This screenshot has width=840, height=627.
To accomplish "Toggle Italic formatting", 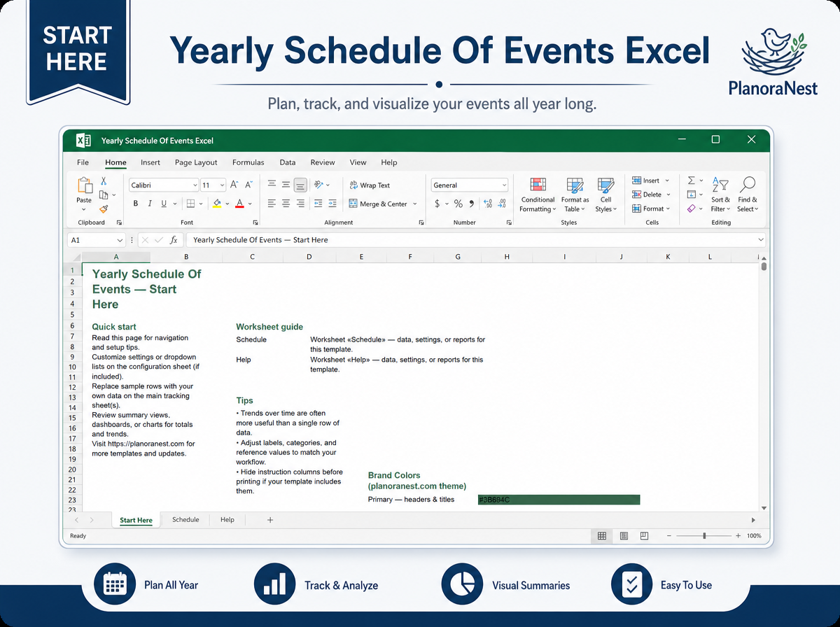I will click(x=150, y=204).
